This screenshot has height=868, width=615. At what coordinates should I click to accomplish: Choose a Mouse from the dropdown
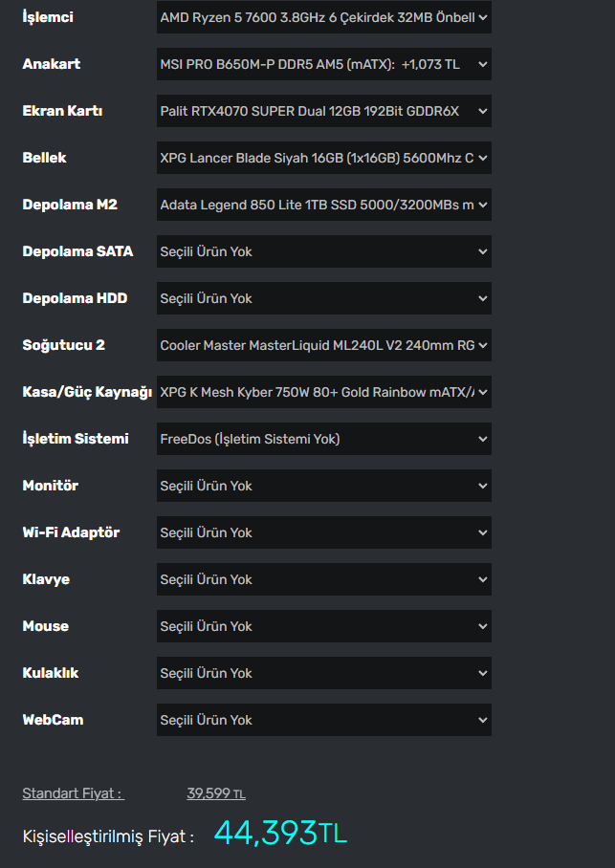click(x=324, y=626)
